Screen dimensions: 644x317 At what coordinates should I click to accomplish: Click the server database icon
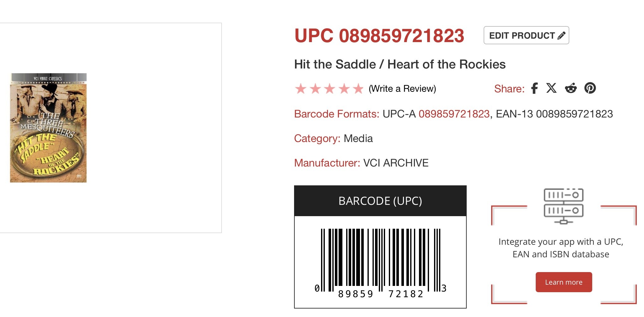[x=563, y=206]
